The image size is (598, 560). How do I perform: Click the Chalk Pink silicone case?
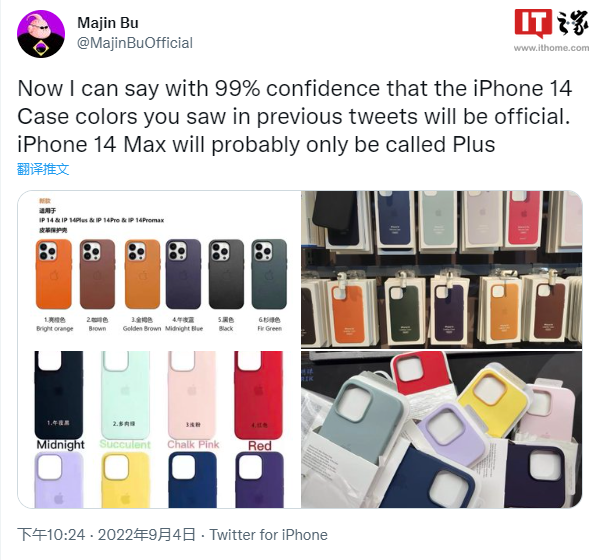tap(192, 395)
